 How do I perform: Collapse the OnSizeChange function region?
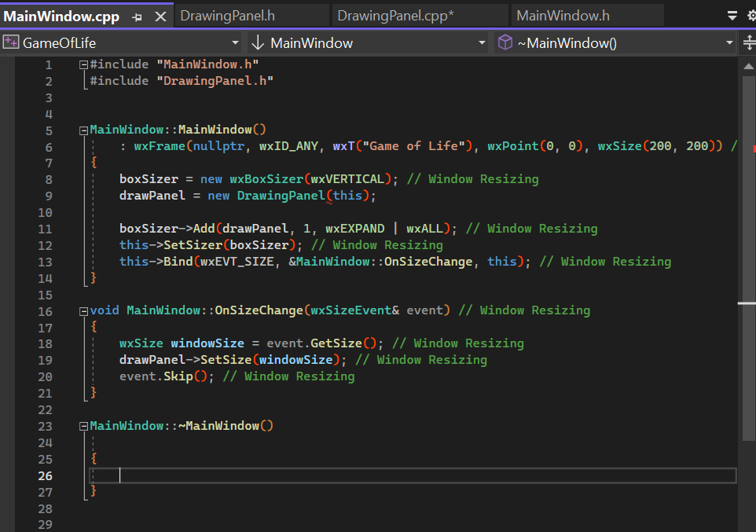83,310
